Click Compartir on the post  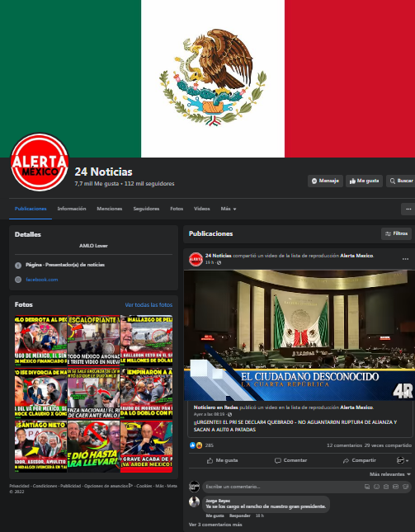(360, 460)
